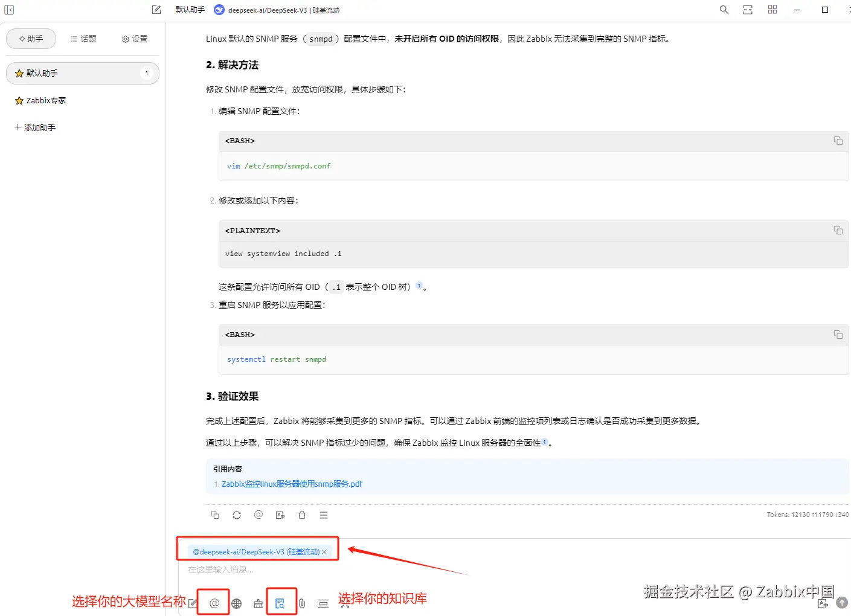Viewport: 851px width, 616px height.
Task: Click the inline snmpd code tag
Action: pos(321,39)
